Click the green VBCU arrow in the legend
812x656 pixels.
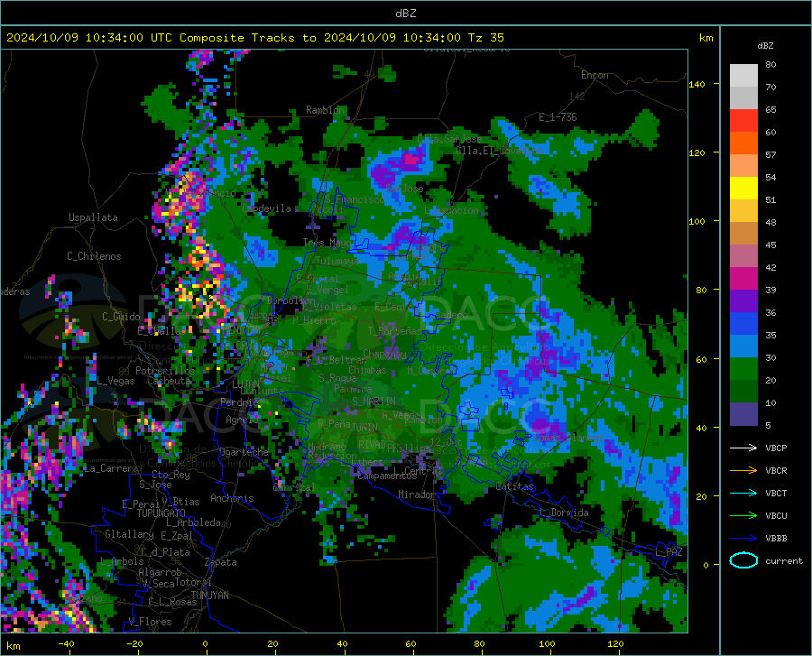pos(743,515)
